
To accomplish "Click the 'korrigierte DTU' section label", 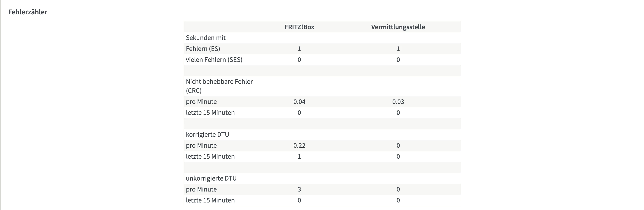I will (x=207, y=134).
